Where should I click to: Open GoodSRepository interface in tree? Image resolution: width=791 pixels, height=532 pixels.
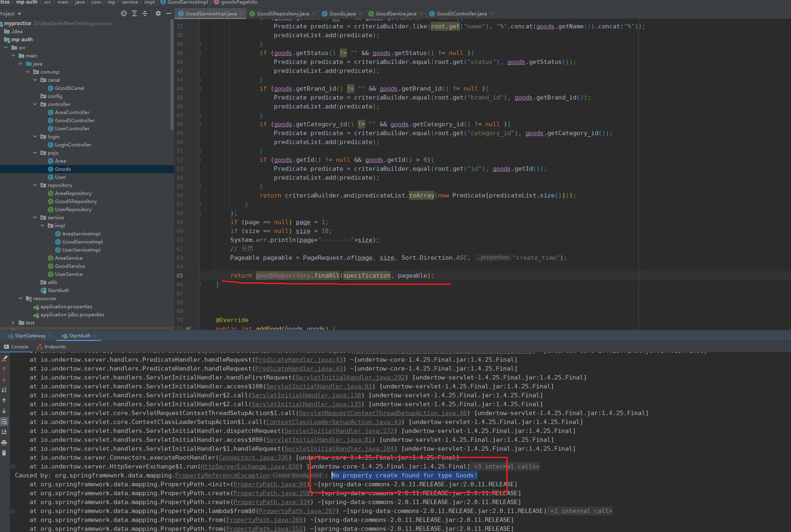pyautogui.click(x=76, y=201)
